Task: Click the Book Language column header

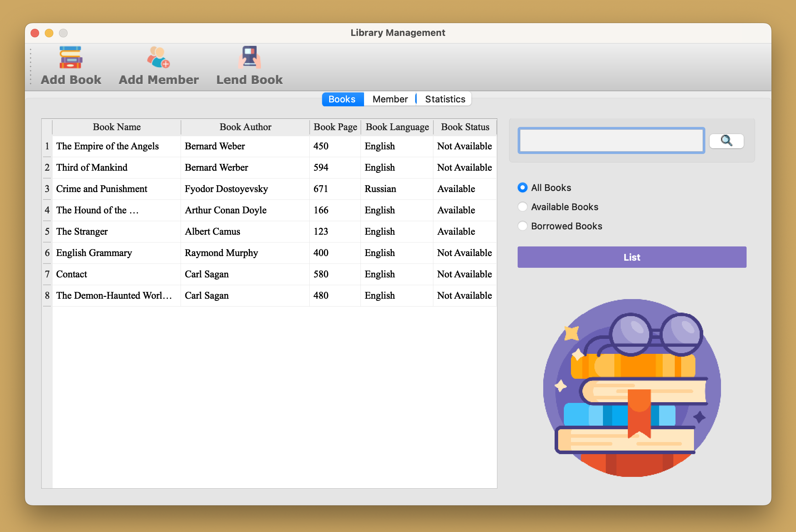Action: coord(397,127)
